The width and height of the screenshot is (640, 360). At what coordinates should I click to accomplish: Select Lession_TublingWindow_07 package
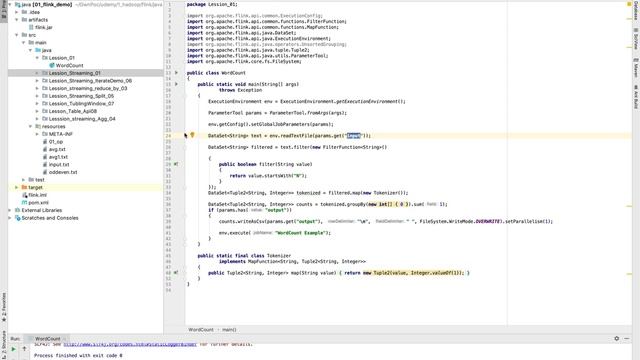[x=82, y=104]
